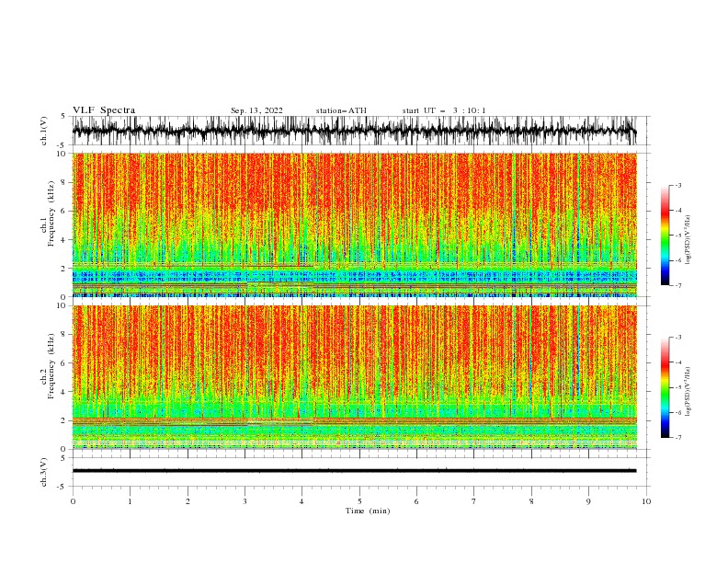Image resolution: width=728 pixels, height=563 pixels.
Task: Click the 'VLF Spectra' title text
Action: [104, 110]
